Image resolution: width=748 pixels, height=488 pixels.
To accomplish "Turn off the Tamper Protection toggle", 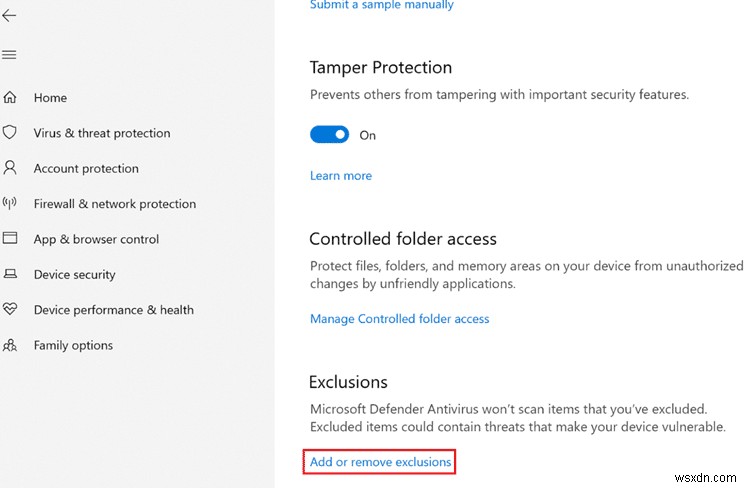I will click(x=329, y=135).
